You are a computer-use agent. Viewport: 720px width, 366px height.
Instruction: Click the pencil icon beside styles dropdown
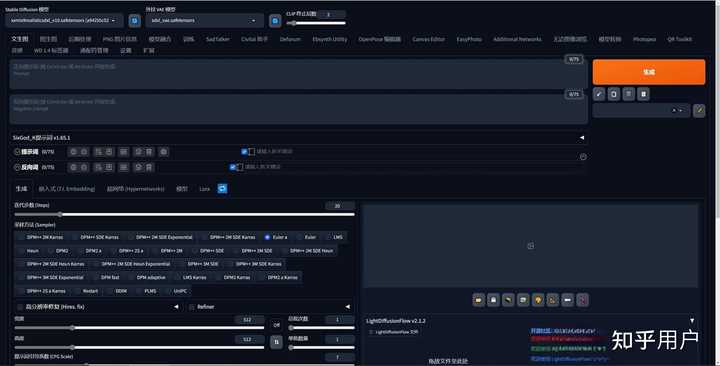click(699, 110)
